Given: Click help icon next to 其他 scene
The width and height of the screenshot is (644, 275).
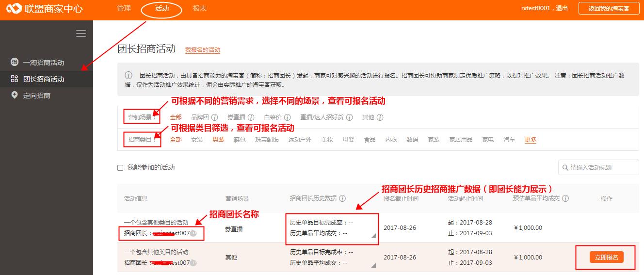Looking at the screenshot, I should click(x=380, y=117).
